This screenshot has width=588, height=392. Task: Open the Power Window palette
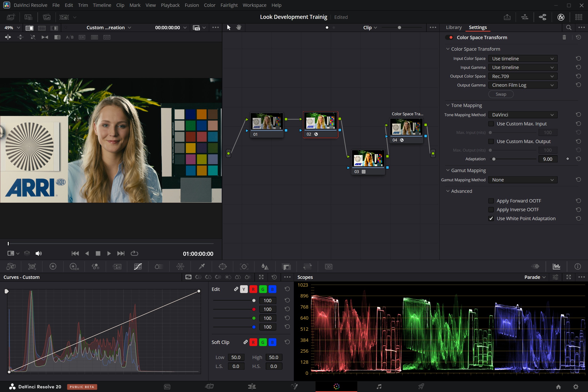click(223, 267)
